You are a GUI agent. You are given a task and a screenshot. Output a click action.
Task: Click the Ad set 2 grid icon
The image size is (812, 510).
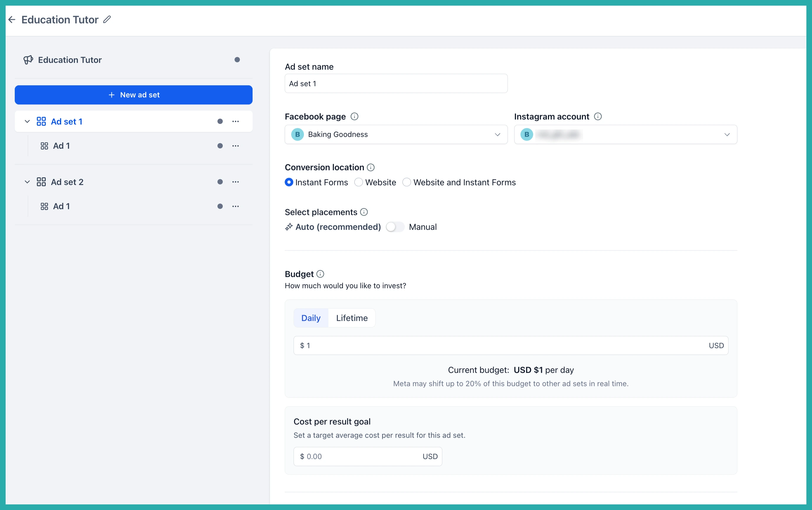(41, 182)
